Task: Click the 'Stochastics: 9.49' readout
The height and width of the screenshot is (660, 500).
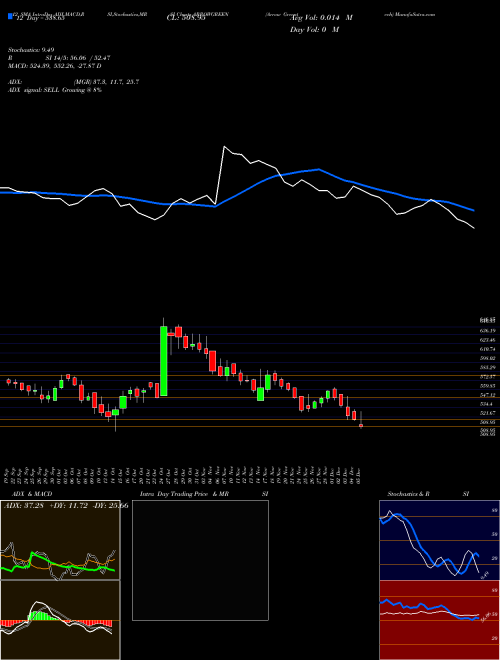Action: (31, 50)
